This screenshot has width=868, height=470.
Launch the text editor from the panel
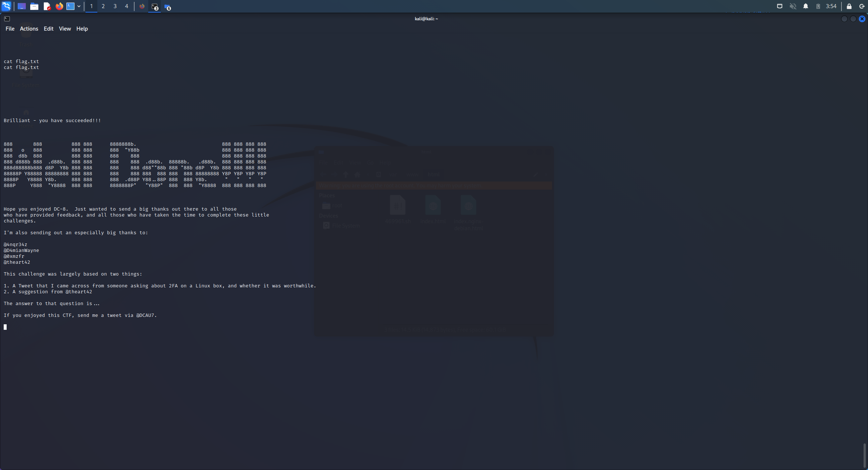tap(47, 6)
